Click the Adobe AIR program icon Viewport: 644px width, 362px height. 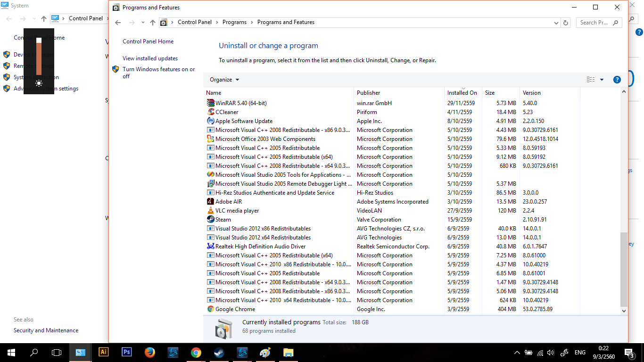(x=211, y=201)
